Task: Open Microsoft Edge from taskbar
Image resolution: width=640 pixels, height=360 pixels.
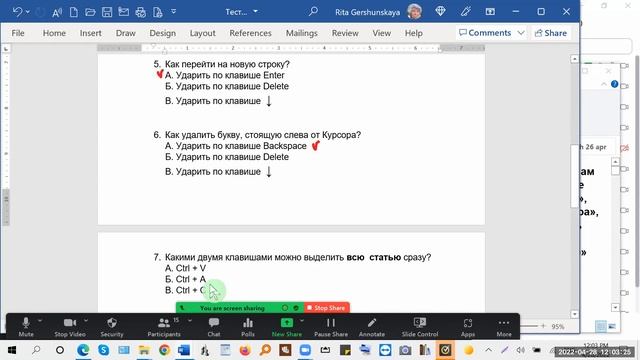Action: 83,350
